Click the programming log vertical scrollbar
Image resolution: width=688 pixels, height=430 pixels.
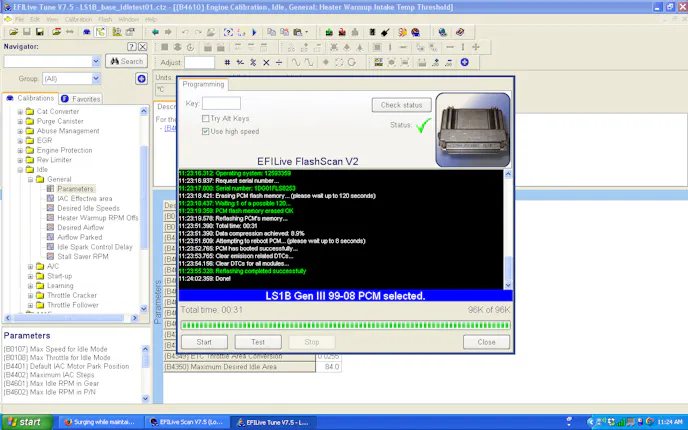click(x=508, y=229)
